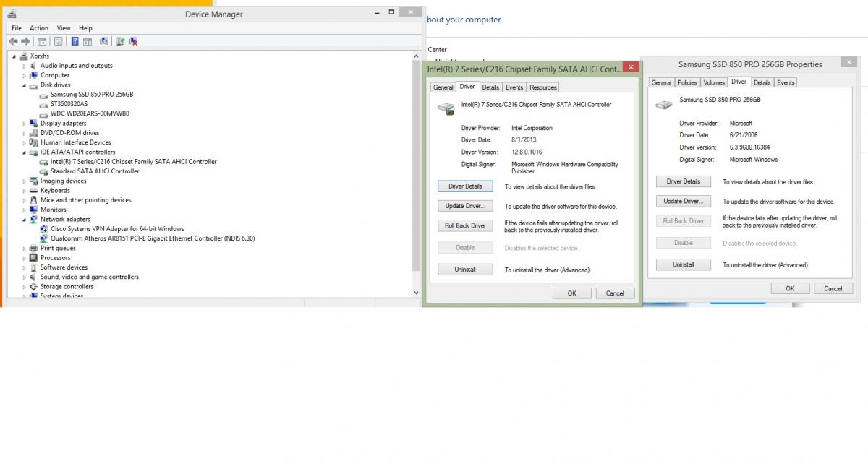Click the computer icon beside root node Xorxhs

(x=24, y=56)
